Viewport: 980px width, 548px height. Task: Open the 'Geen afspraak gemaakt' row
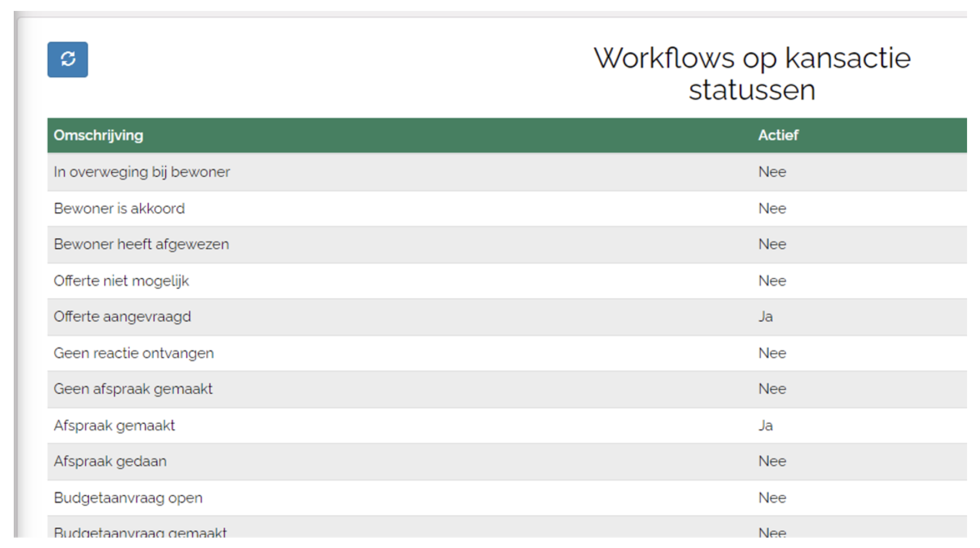pyautogui.click(x=133, y=389)
